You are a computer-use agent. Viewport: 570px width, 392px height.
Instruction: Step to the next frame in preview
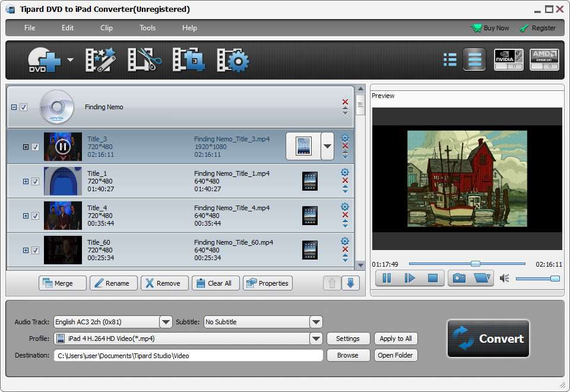coord(410,279)
